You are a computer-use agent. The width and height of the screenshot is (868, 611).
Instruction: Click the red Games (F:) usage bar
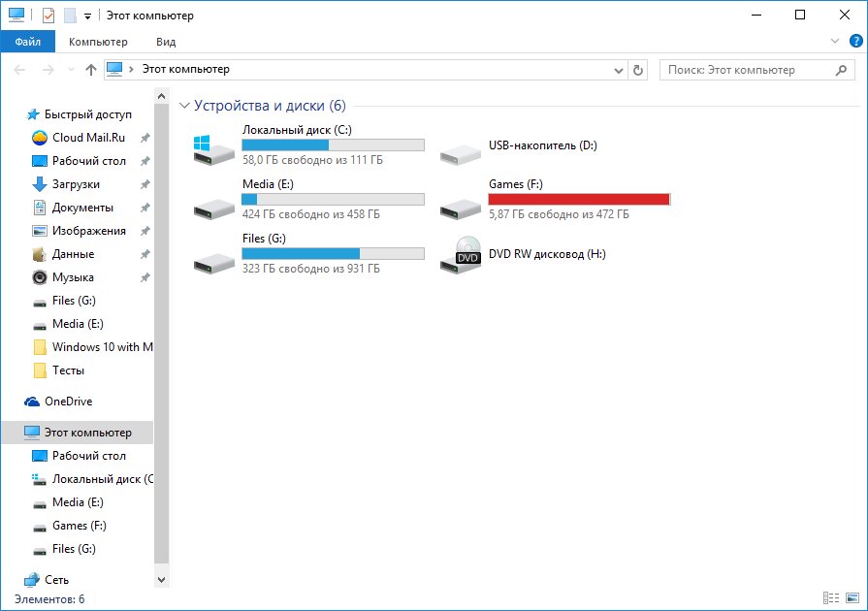tap(579, 199)
